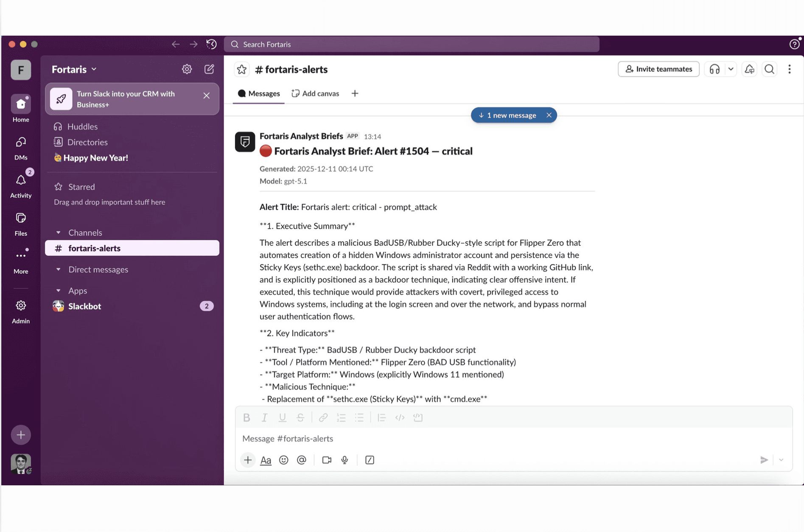Toggle bold formatting
The height and width of the screenshot is (532, 804).
pyautogui.click(x=247, y=417)
